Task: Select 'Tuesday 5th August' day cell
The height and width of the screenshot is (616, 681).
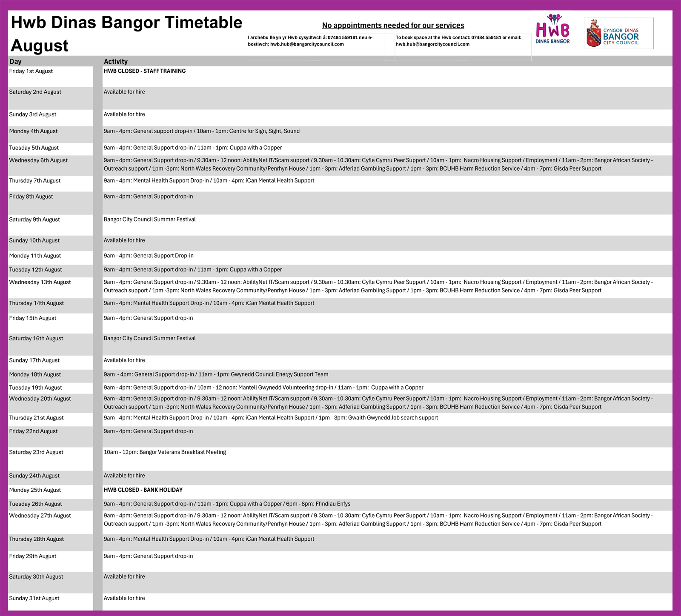Action: click(51, 149)
